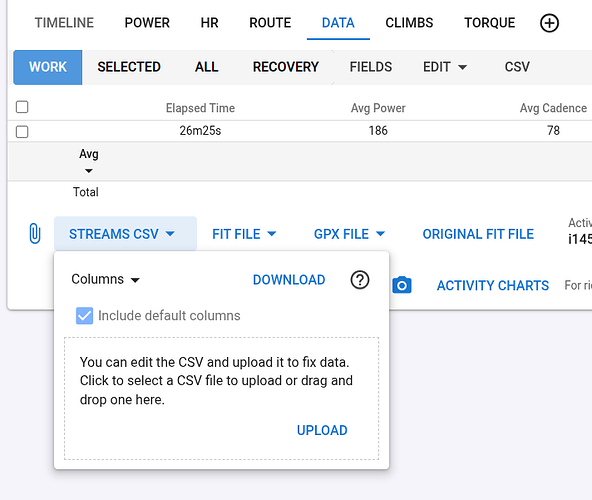Click the DOWNLOAD button

point(289,280)
